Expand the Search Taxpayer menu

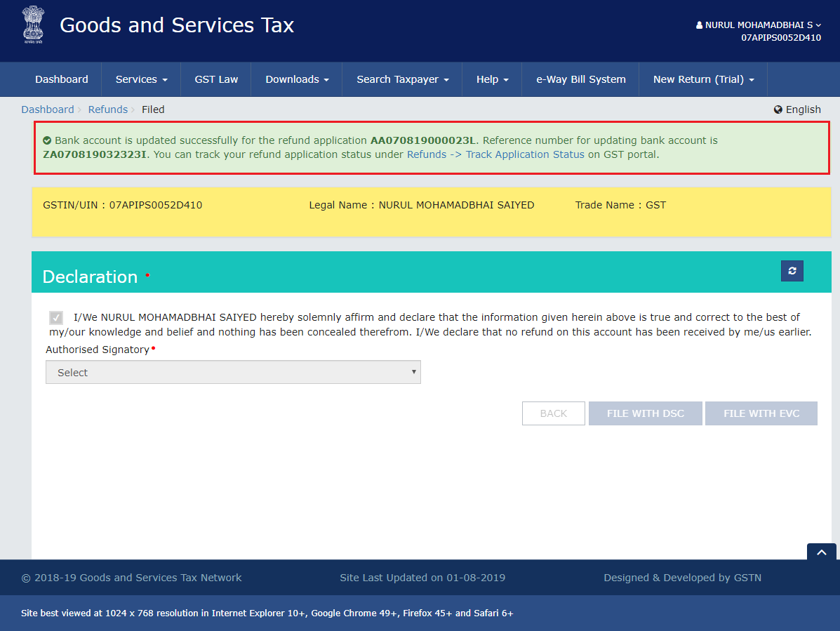(x=402, y=79)
